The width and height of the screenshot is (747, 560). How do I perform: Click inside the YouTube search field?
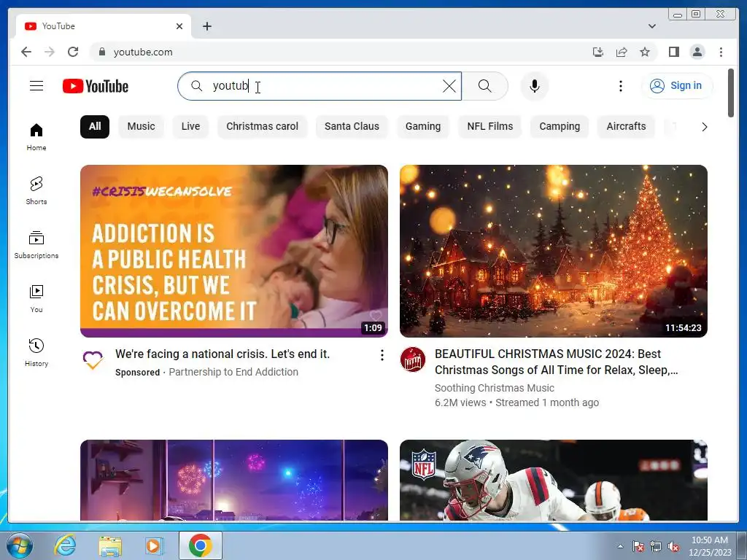click(x=320, y=86)
